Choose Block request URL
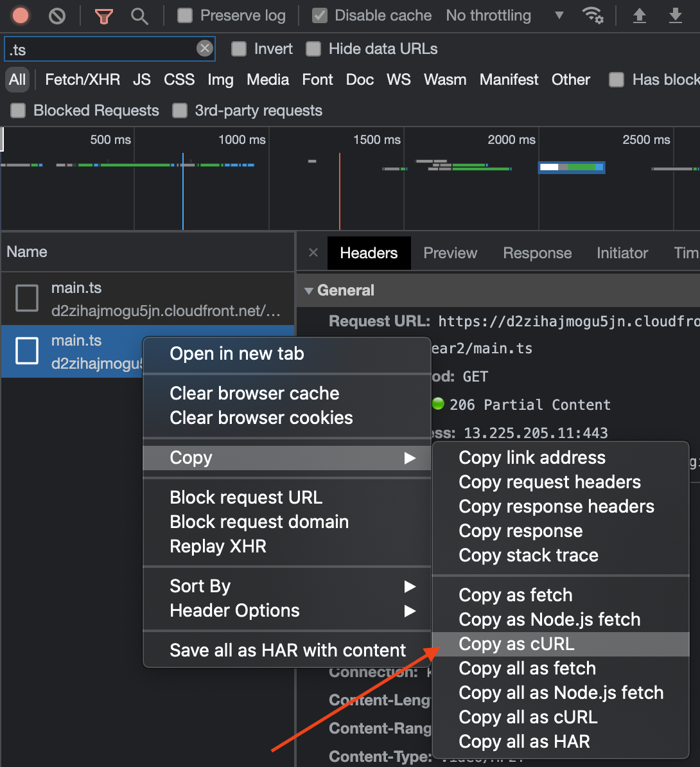700x767 pixels. [x=286, y=497]
